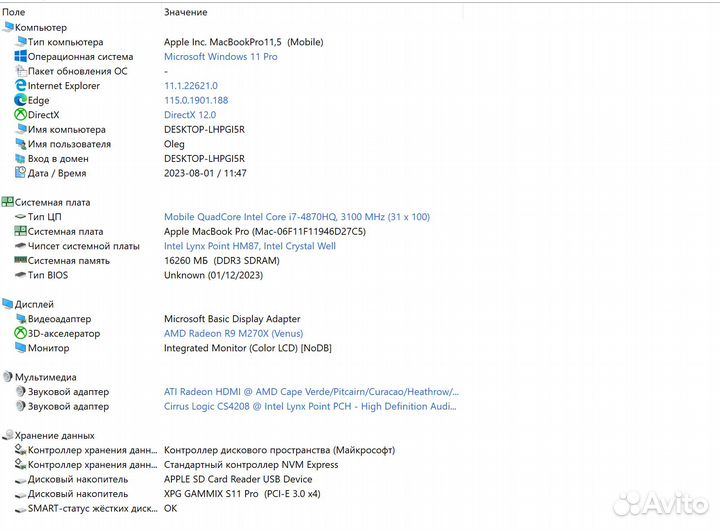The height and width of the screenshot is (529, 720).
Task: Click the Edge browser icon
Action: point(20,100)
